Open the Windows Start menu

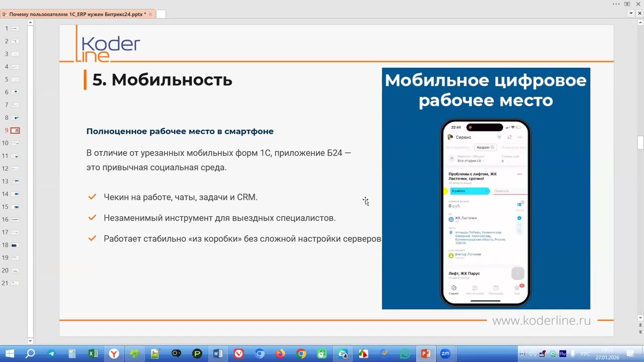(9, 354)
